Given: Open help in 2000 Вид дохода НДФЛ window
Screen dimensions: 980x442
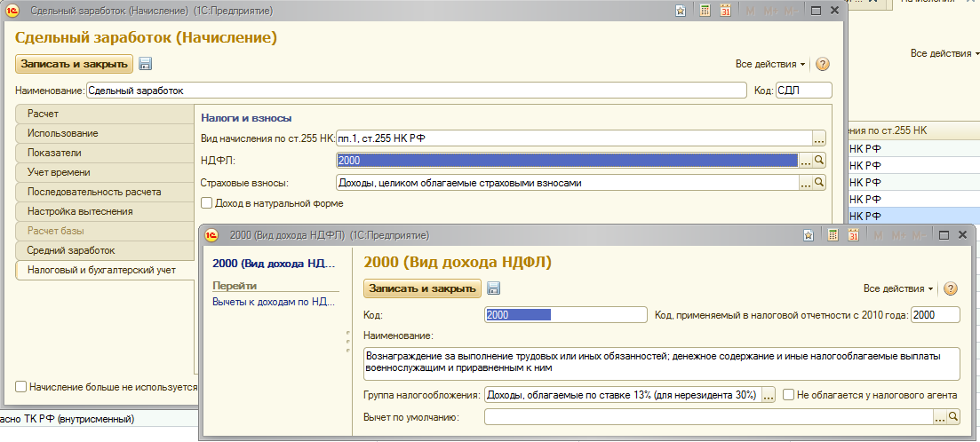Looking at the screenshot, I should (951, 288).
